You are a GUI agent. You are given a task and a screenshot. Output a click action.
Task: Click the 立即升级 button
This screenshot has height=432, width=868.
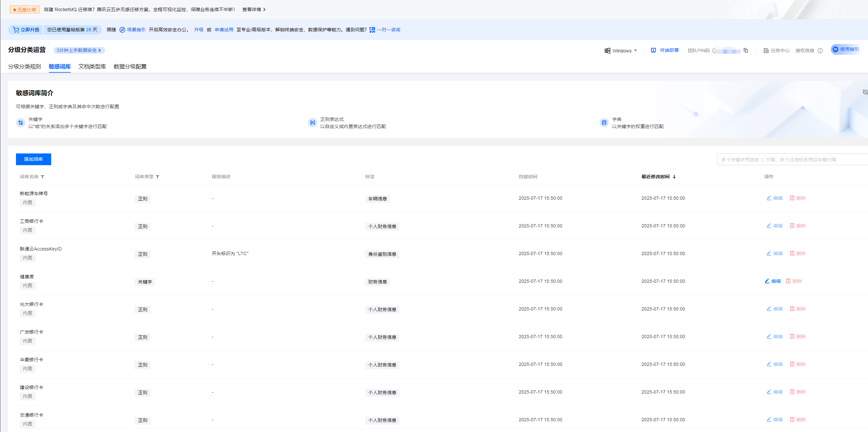(26, 30)
